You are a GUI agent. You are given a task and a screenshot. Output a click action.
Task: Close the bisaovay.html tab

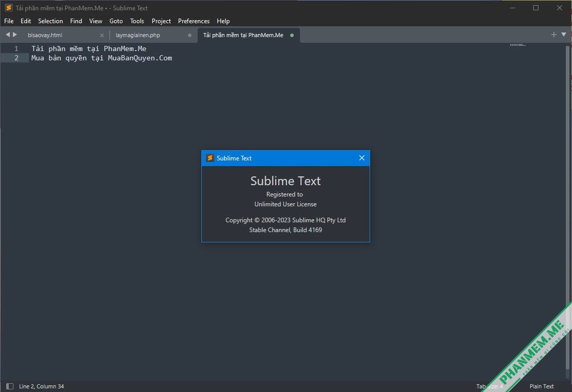(x=102, y=36)
